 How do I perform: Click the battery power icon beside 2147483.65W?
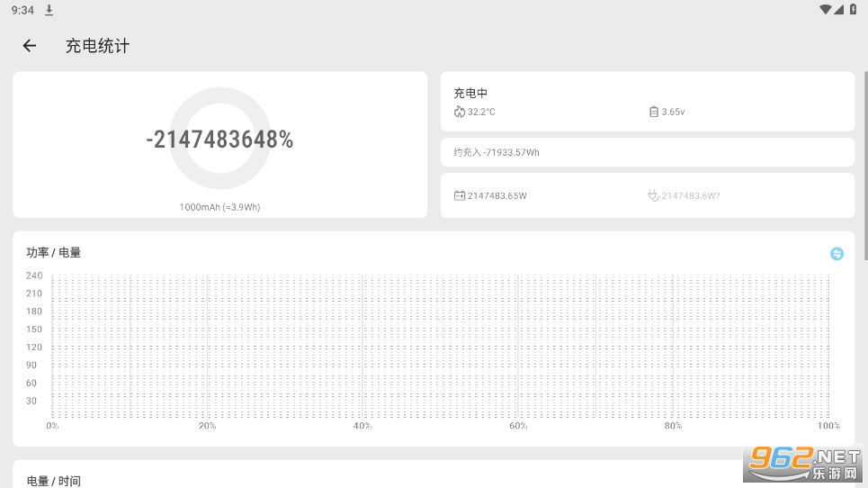[460, 195]
